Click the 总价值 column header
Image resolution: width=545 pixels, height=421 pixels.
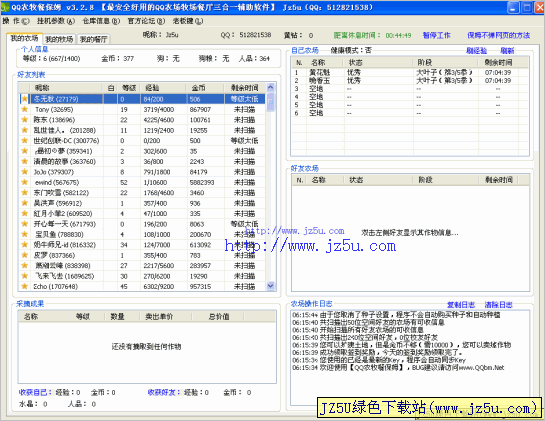point(217,316)
